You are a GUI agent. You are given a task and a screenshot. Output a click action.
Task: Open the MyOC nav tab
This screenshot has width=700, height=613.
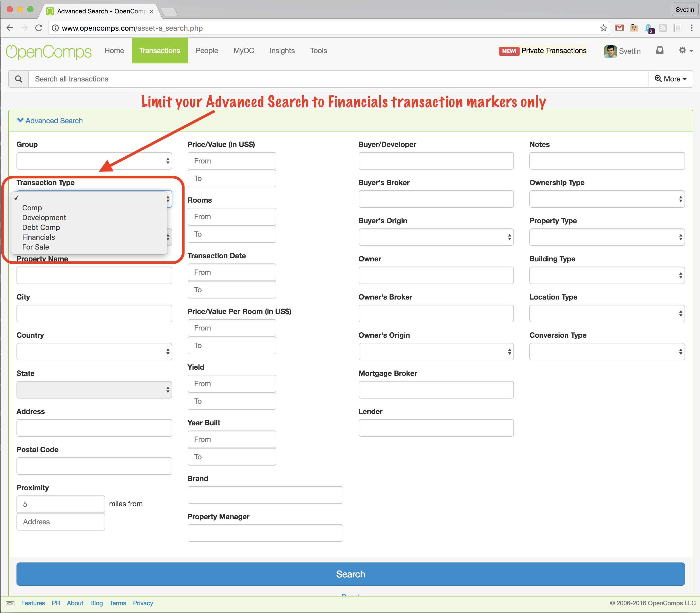[x=244, y=51]
